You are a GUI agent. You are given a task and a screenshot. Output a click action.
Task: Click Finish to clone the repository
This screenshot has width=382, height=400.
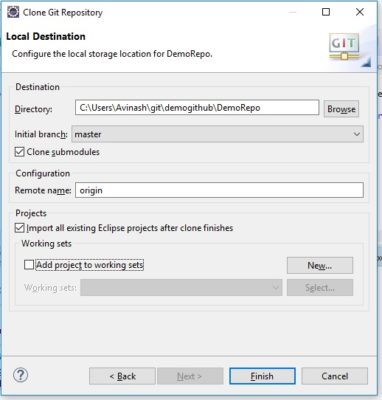(262, 376)
